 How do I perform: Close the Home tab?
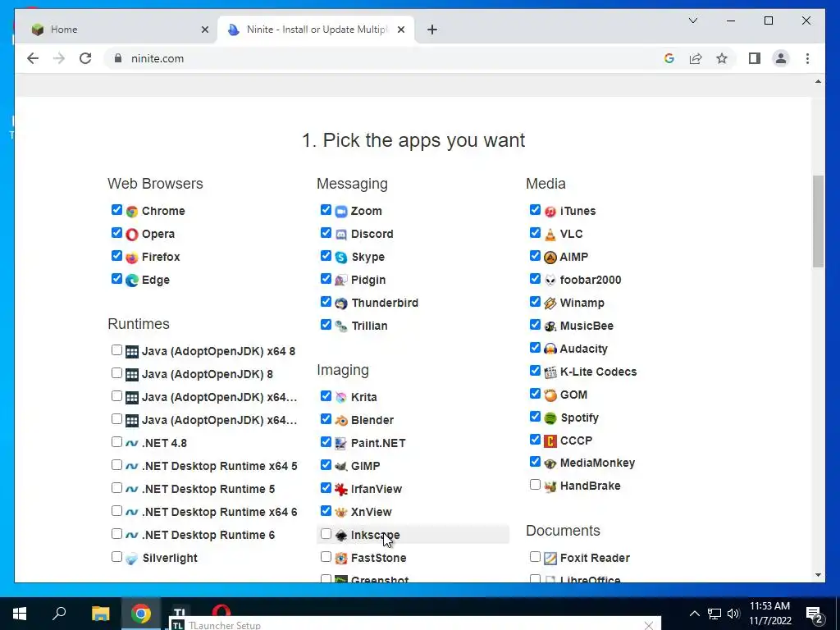pos(204,30)
